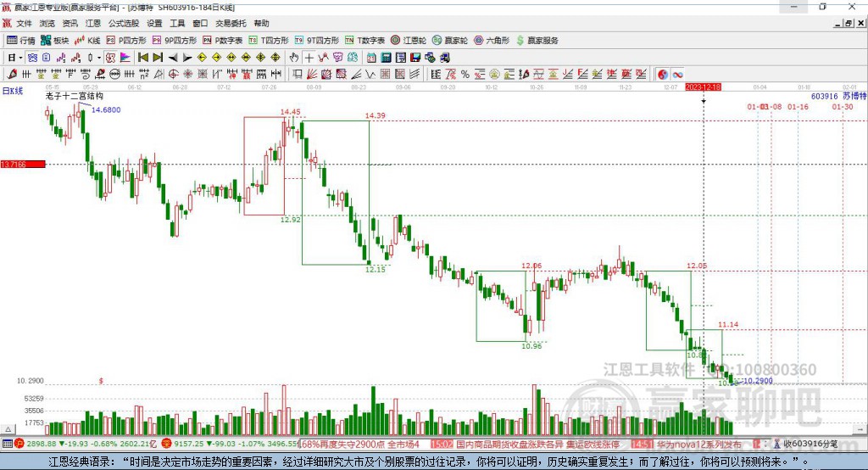The image size is (868, 470).
Task: Open the 板块 sector view
Action: click(x=55, y=41)
